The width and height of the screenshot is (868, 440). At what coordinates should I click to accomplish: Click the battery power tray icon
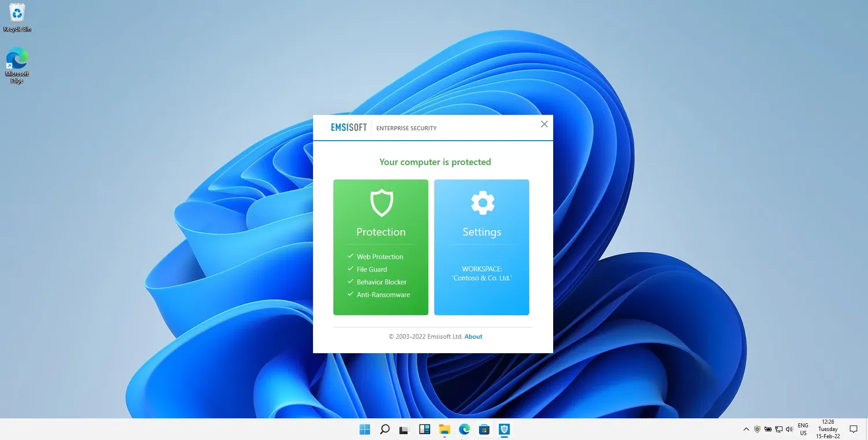768,430
